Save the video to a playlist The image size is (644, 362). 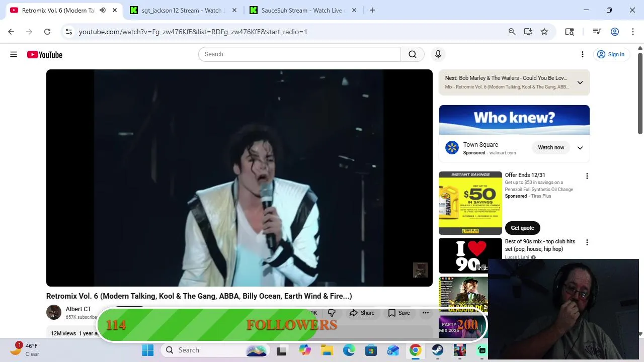pyautogui.click(x=399, y=313)
